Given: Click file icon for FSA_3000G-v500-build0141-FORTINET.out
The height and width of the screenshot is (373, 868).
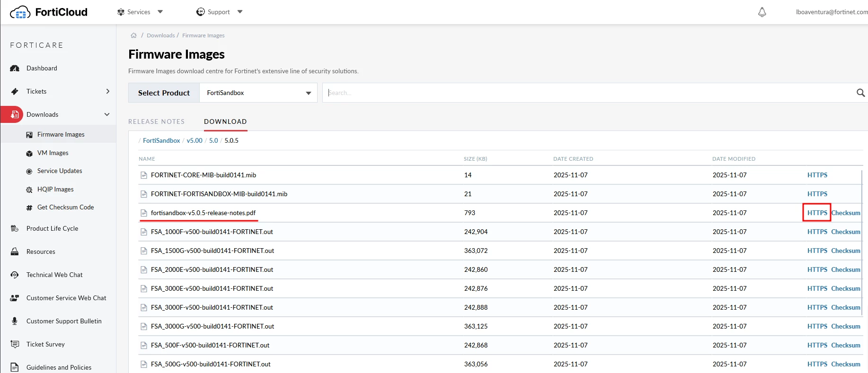Looking at the screenshot, I should click(x=144, y=327).
